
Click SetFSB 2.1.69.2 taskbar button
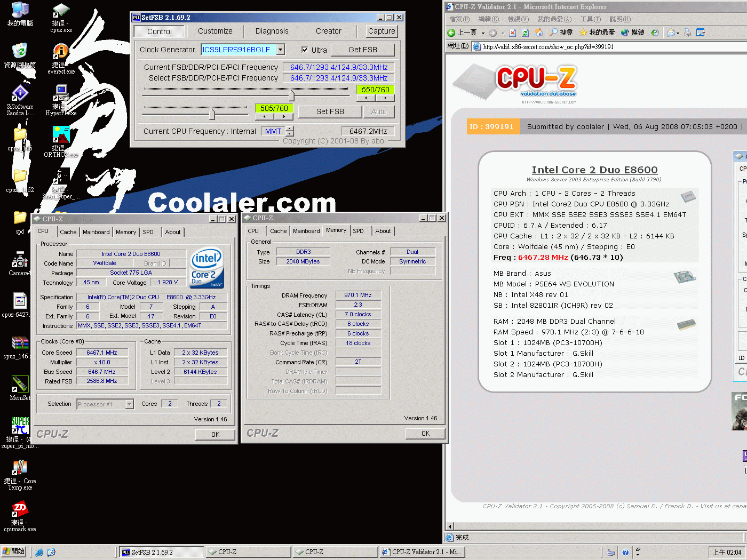coord(161,553)
